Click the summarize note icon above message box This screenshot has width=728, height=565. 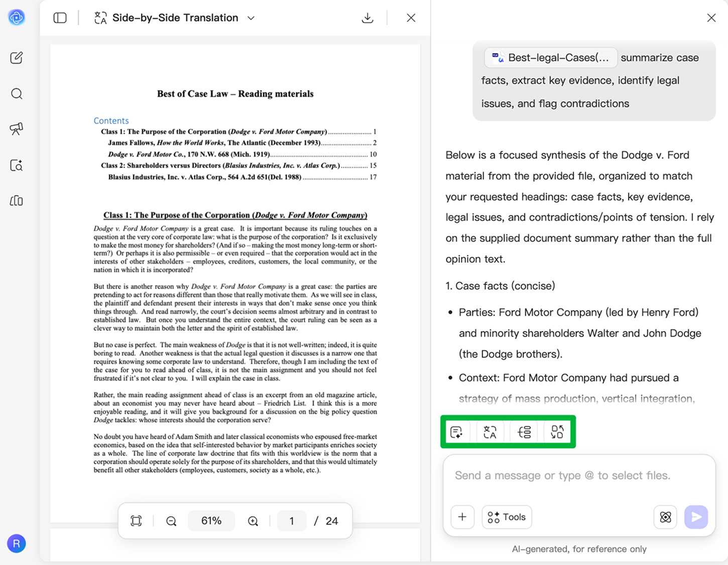(x=456, y=432)
